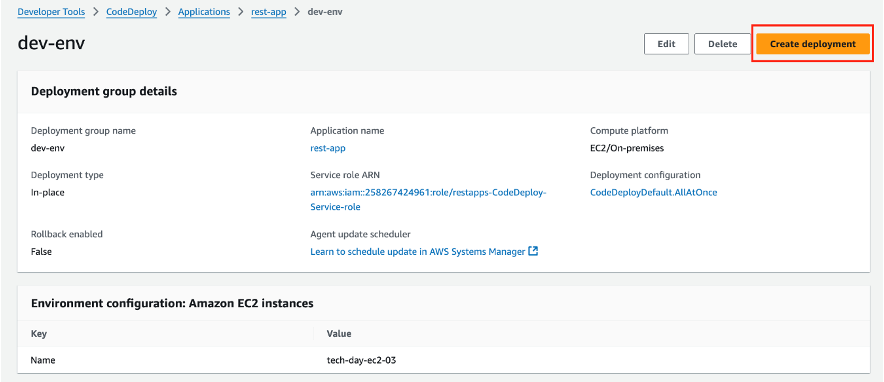Click chevron after Developer Tools breadcrumb
This screenshot has height=382, width=884.
coord(96,12)
